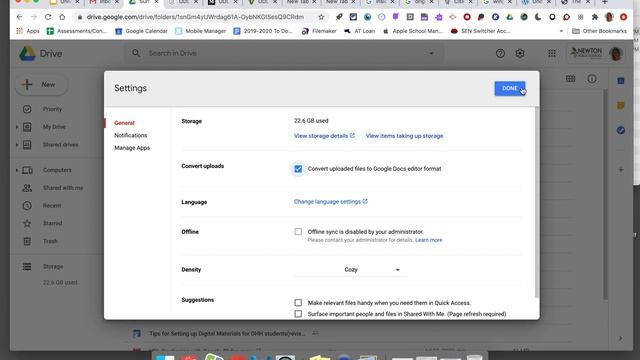Open the Drive help icon
This screenshot has width=640, height=360.
(500, 53)
